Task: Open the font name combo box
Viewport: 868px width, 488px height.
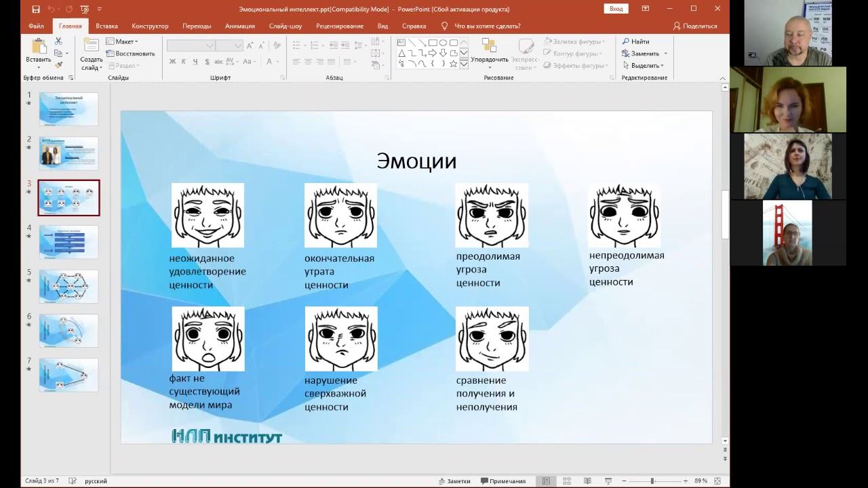Action: (x=191, y=45)
